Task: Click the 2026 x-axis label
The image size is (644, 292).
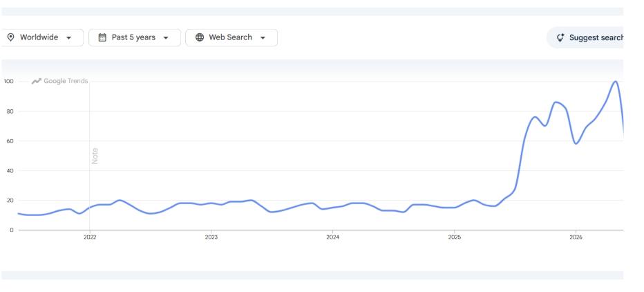Action: [x=576, y=237]
